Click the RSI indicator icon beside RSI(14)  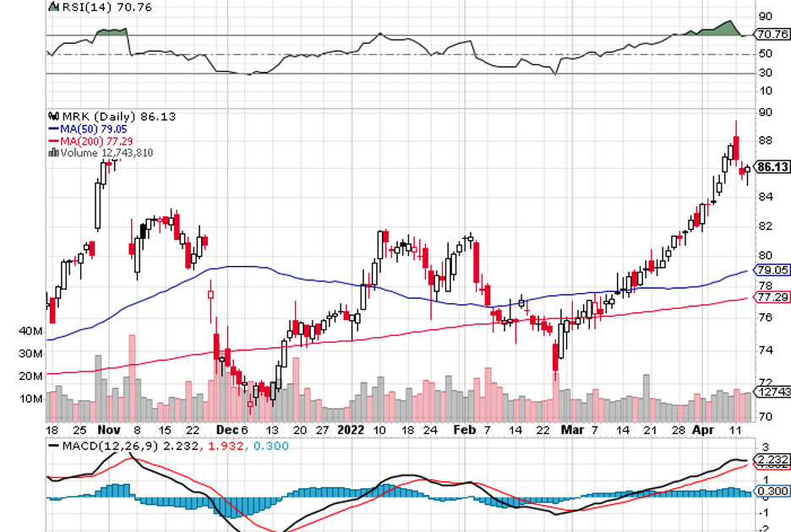pos(53,7)
